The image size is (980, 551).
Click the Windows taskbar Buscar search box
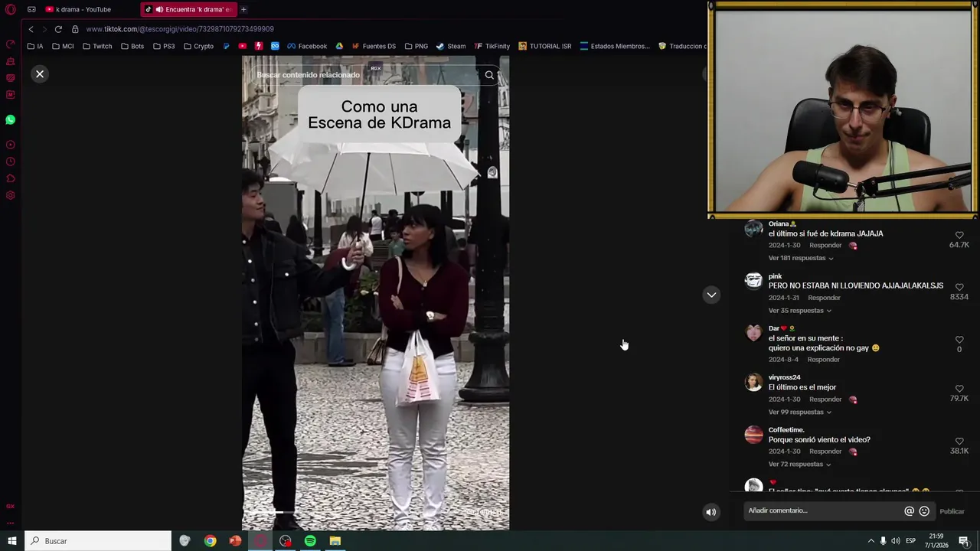(98, 541)
